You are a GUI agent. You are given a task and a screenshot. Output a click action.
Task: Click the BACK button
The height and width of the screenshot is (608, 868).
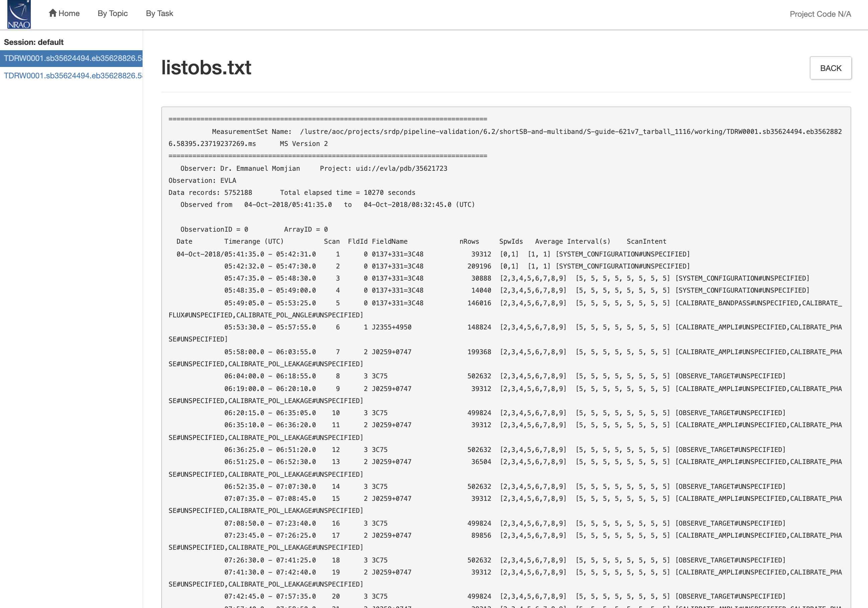831,68
